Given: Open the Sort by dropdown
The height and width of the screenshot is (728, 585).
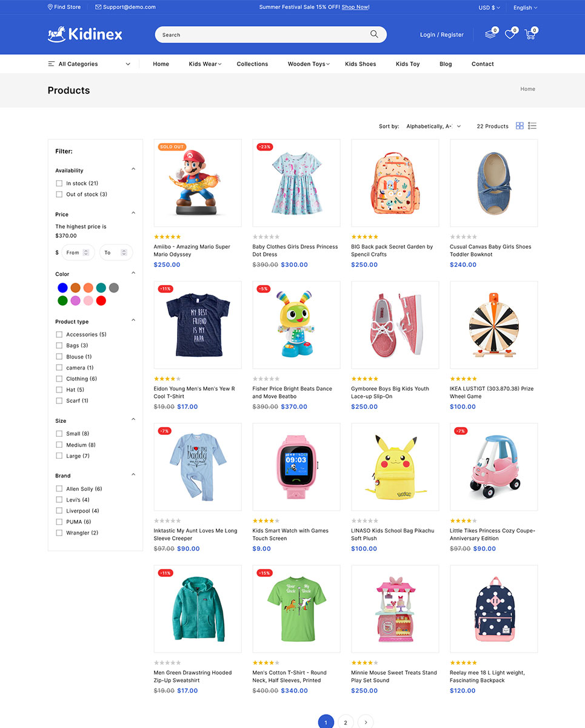Looking at the screenshot, I should coord(433,126).
